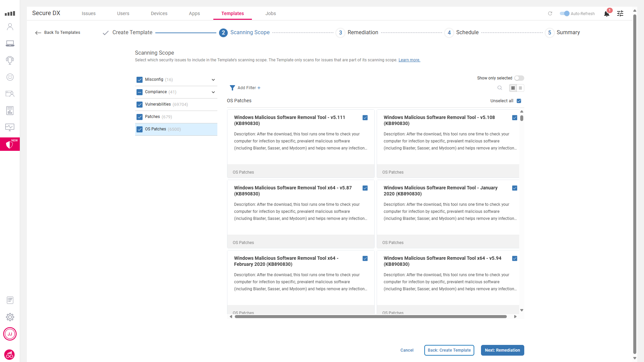Click the Next: Remediation button
The width and height of the screenshot is (644, 362).
pos(502,350)
